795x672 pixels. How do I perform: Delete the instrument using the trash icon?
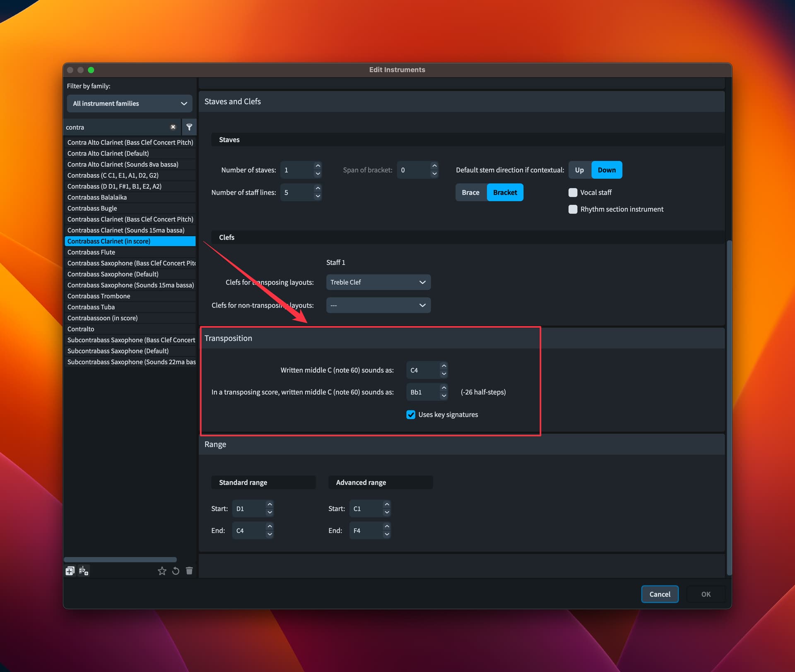coord(189,571)
